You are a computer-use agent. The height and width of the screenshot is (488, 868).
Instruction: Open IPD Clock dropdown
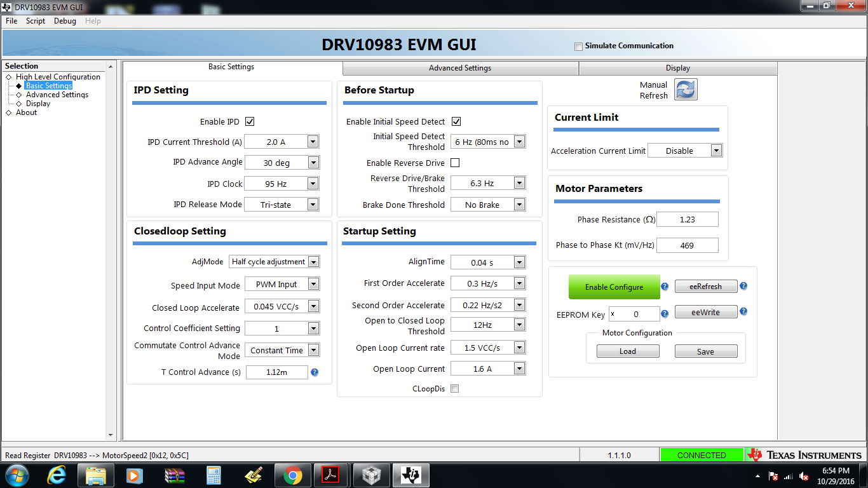coord(313,184)
